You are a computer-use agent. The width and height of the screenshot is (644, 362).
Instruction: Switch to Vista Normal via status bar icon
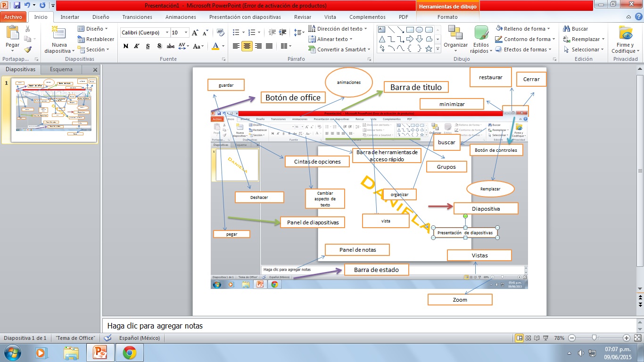click(x=518, y=338)
